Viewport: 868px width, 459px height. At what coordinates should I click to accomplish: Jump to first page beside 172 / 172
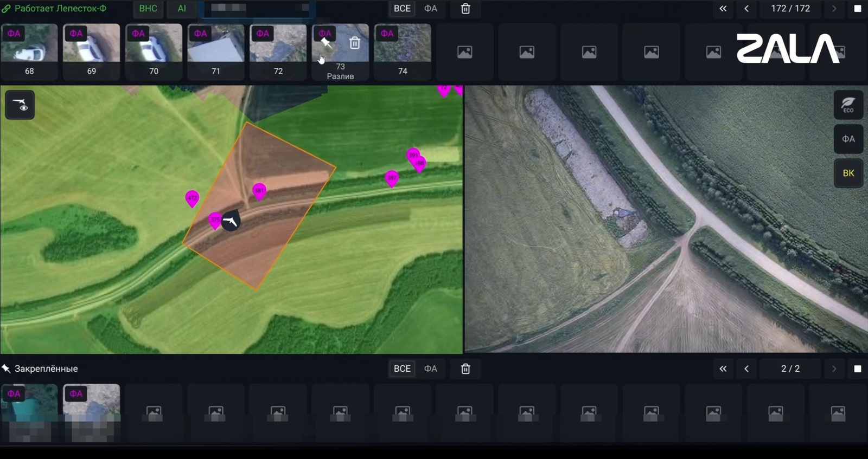(723, 9)
